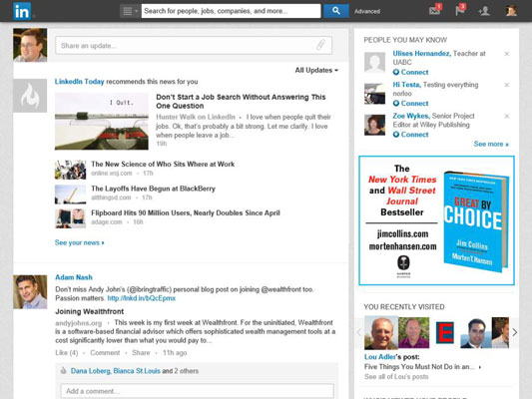
Task: Open Hi Testa's profile
Action: tap(406, 85)
